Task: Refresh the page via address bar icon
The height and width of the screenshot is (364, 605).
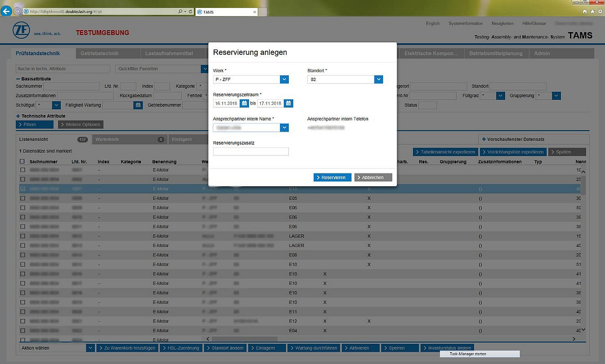Action: click(x=190, y=11)
